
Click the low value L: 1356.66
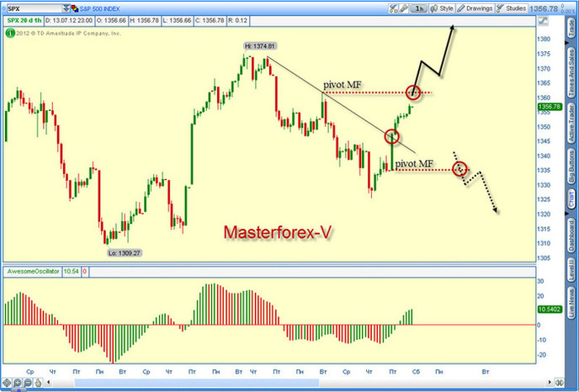coord(177,21)
